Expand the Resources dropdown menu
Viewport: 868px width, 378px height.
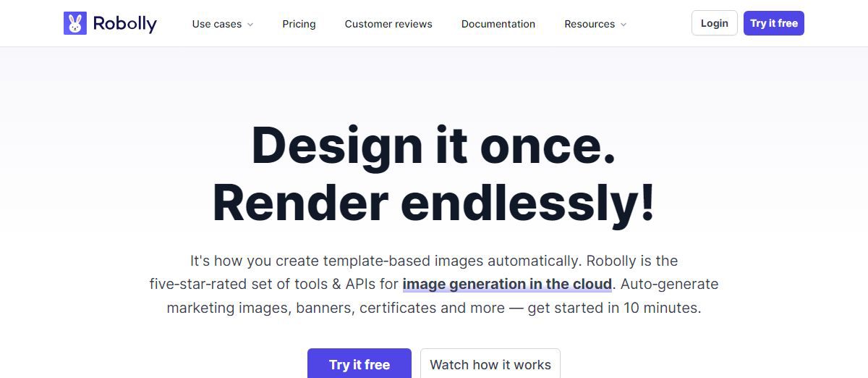pyautogui.click(x=595, y=24)
